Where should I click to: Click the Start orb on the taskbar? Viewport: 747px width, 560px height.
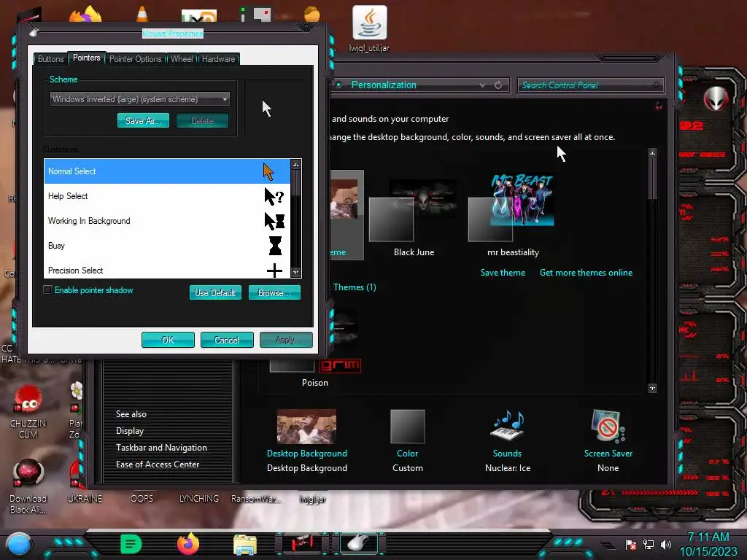tap(19, 545)
